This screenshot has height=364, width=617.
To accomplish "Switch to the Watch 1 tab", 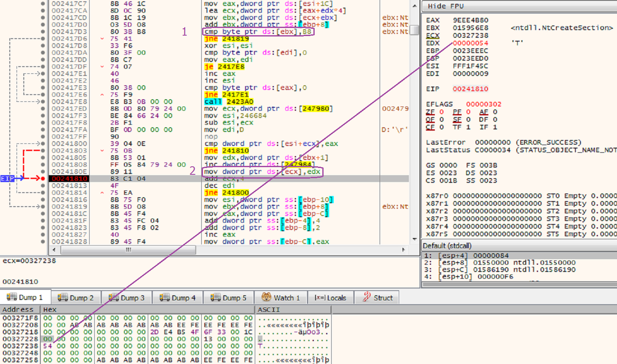I will point(281,297).
